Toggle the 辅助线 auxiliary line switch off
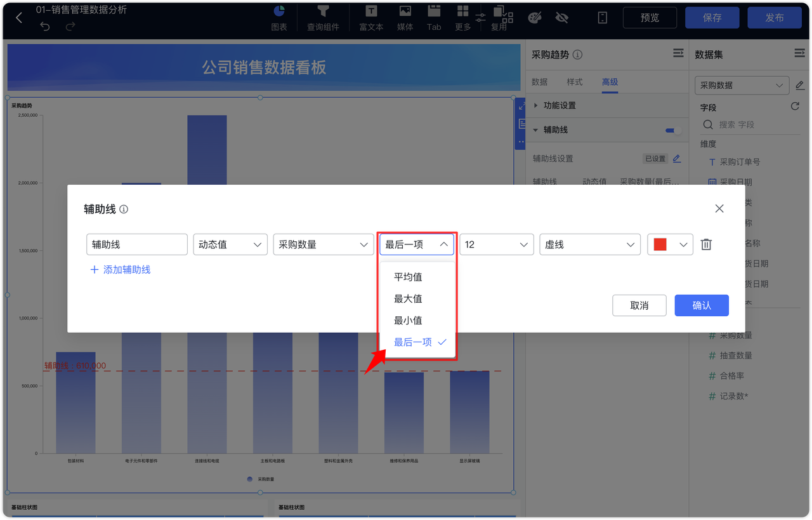Screen dimensions: 812x520 pos(672,130)
